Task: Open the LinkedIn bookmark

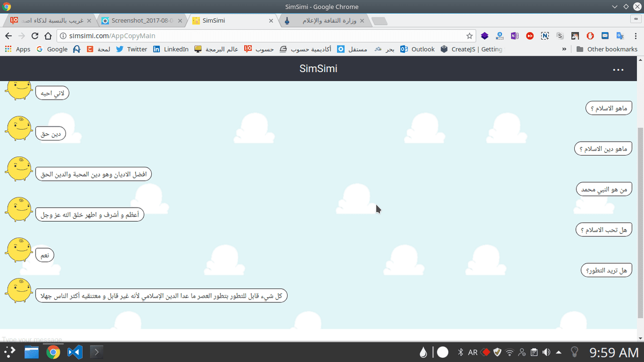Action: coord(171,49)
